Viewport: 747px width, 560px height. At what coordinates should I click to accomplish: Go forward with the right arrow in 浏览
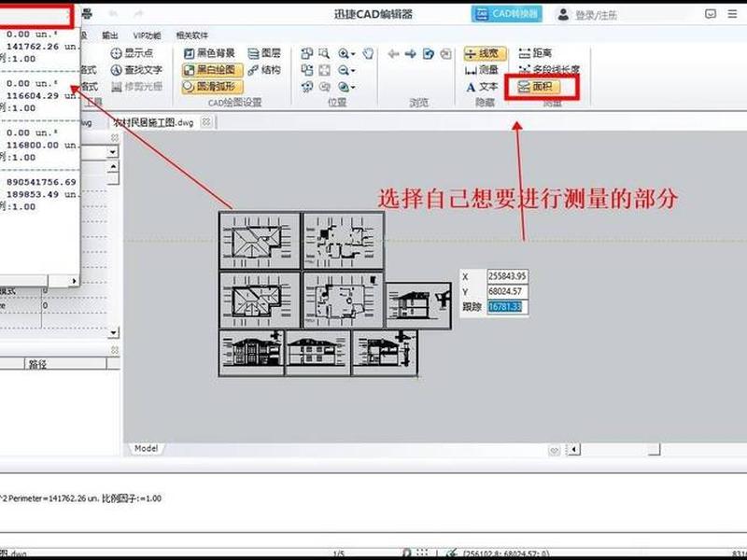click(410, 53)
